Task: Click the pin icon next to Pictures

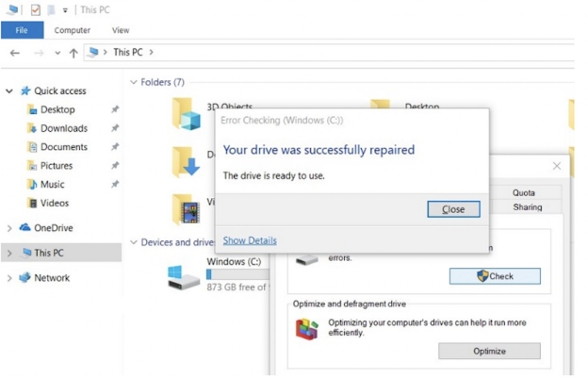Action: click(115, 165)
